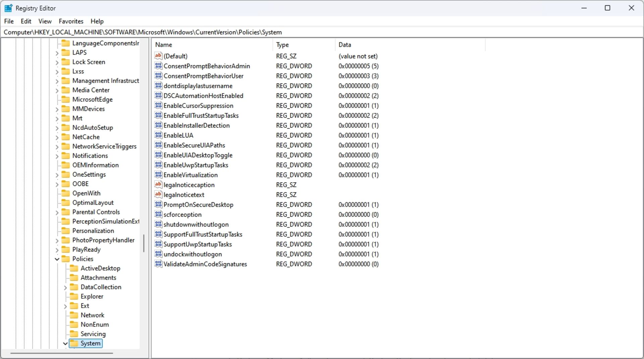Open the Edit menu
Viewport: 644px width, 359px height.
pos(26,21)
